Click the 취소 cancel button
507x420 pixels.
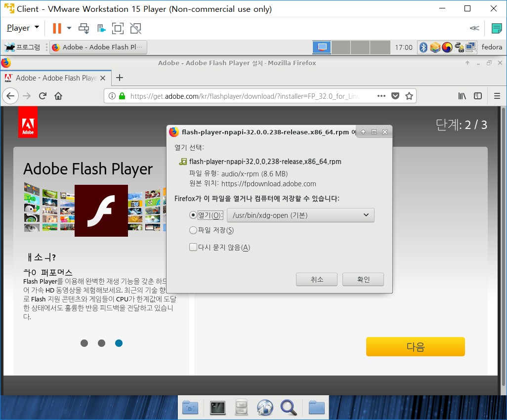317,279
